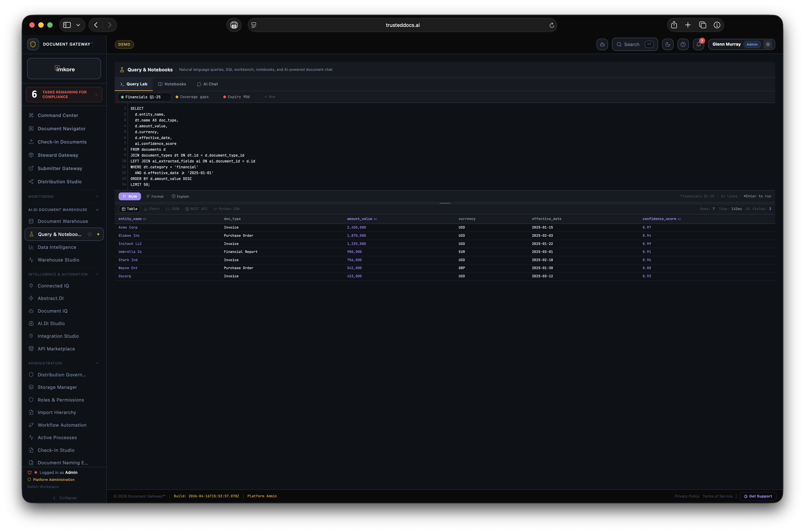Reload the browser page
The image size is (805, 532).
coord(552,25)
